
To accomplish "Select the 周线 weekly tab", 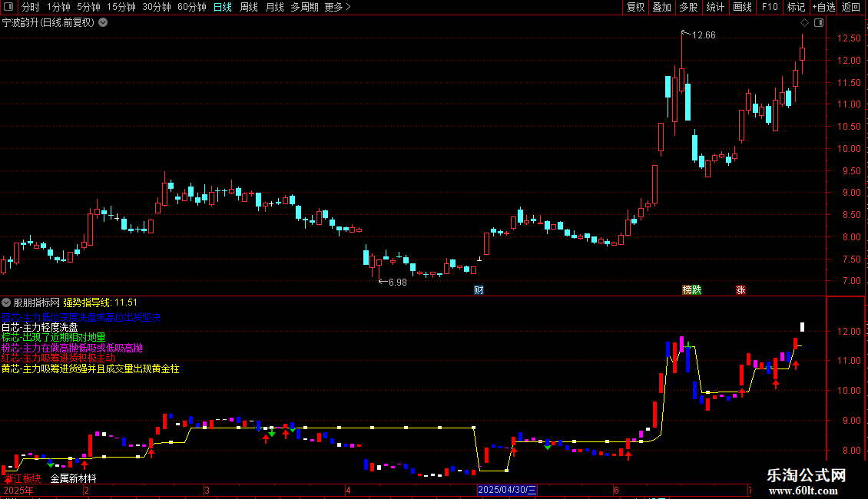I will point(249,7).
